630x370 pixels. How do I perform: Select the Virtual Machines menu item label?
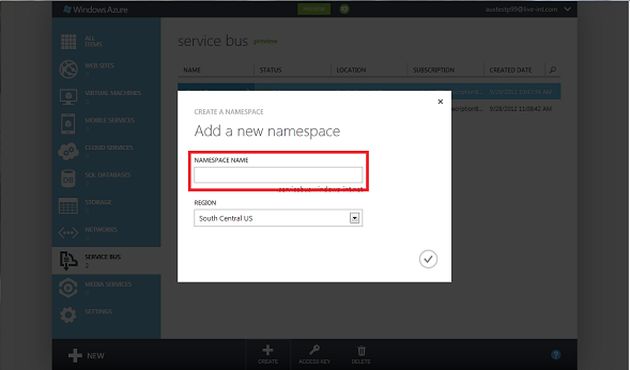[x=113, y=93]
